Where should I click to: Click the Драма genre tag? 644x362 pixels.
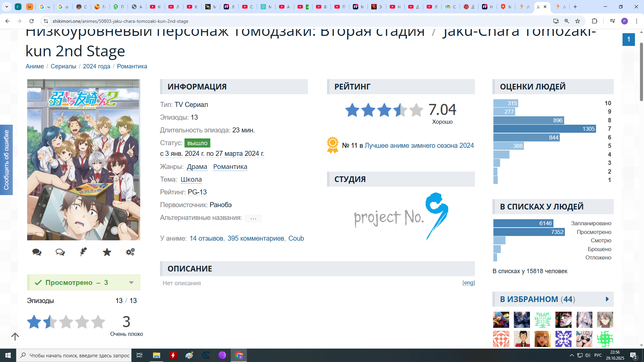(x=197, y=167)
